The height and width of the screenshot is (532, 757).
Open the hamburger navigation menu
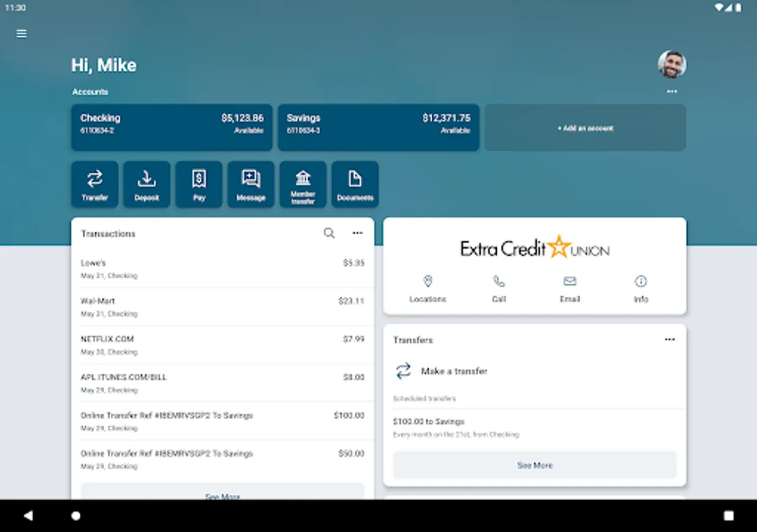pos(22,34)
